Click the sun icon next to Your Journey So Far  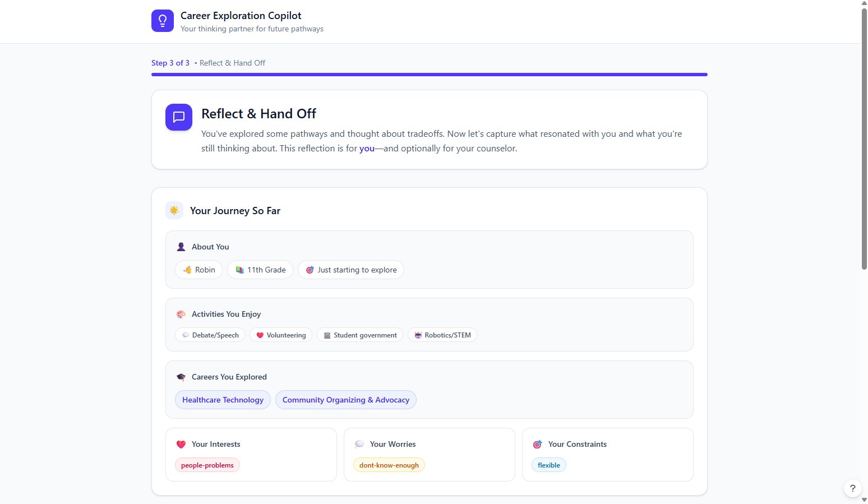[x=174, y=210]
